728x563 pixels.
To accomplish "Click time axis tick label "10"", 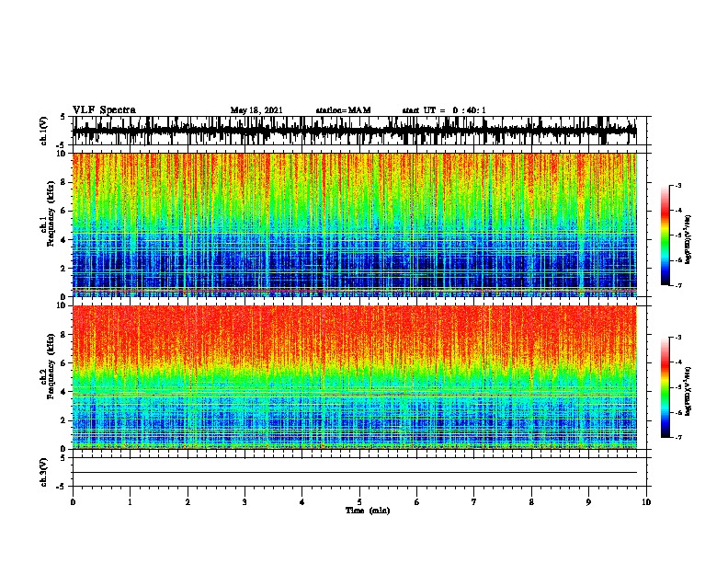I will point(646,502).
